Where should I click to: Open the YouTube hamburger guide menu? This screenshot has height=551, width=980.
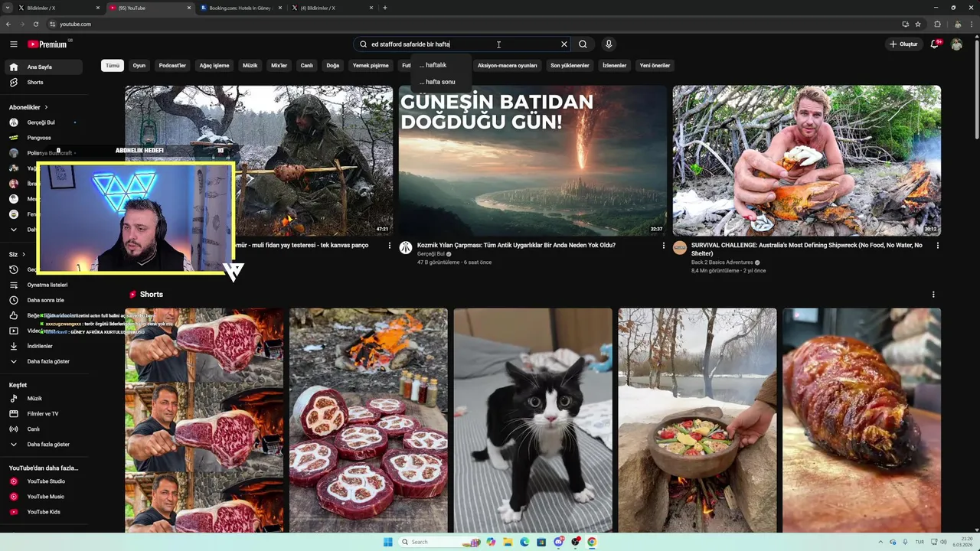coord(14,44)
